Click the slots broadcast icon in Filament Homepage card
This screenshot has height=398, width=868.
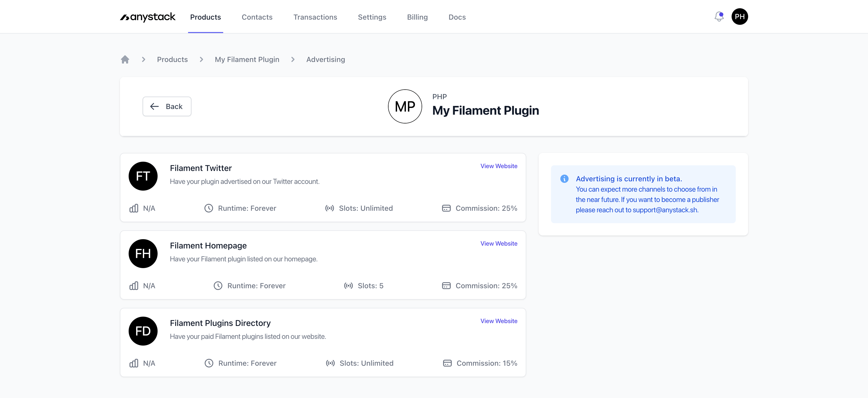348,286
